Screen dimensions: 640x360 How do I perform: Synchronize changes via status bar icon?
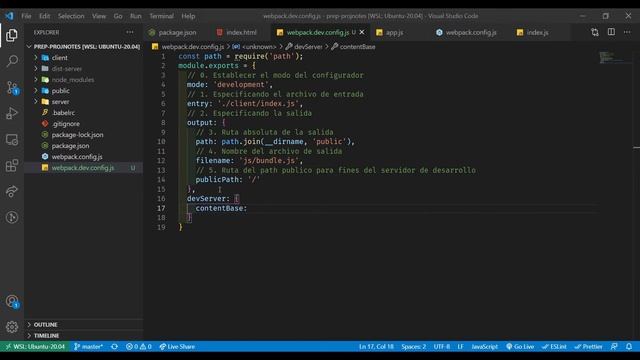[114, 347]
